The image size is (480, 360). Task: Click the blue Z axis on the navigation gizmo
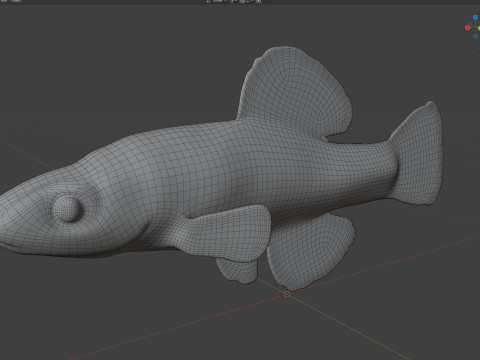coord(475,17)
